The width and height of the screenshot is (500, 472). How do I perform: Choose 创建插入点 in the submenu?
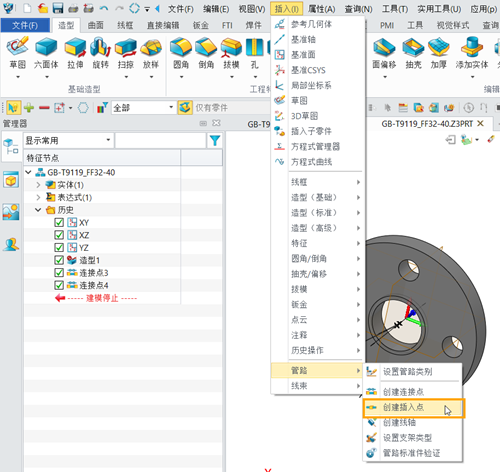413,407
